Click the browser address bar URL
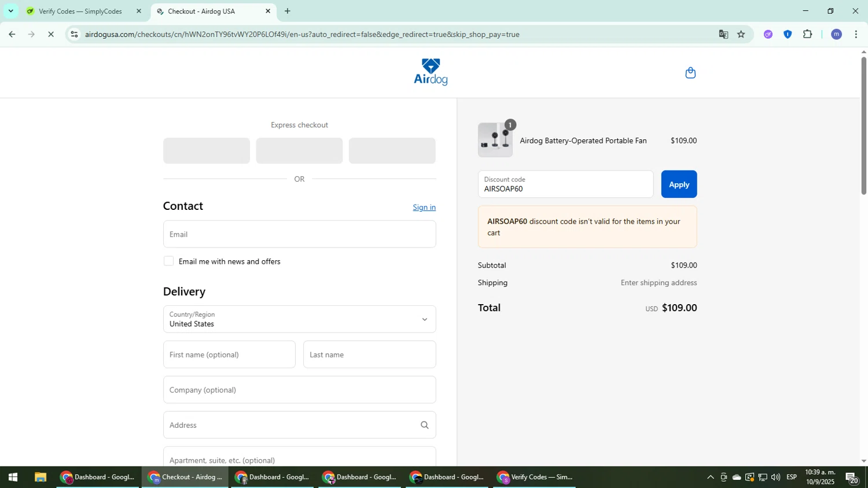The height and width of the screenshot is (488, 868). tap(302, 34)
